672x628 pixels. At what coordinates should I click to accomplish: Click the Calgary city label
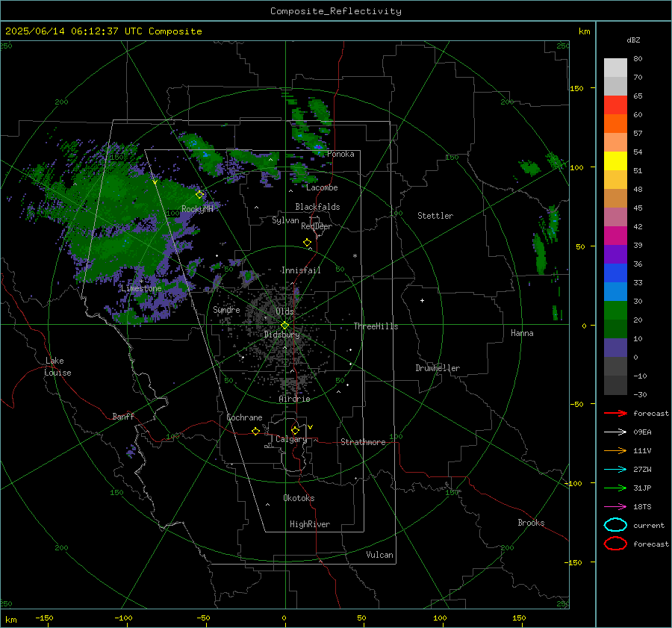(291, 439)
